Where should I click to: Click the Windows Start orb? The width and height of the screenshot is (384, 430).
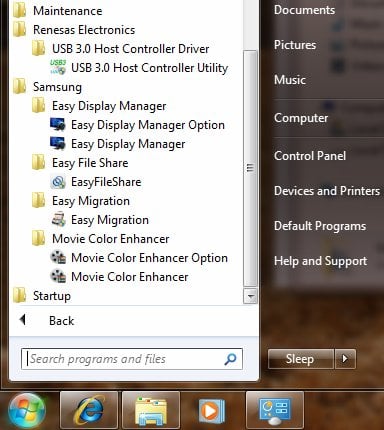click(x=27, y=410)
